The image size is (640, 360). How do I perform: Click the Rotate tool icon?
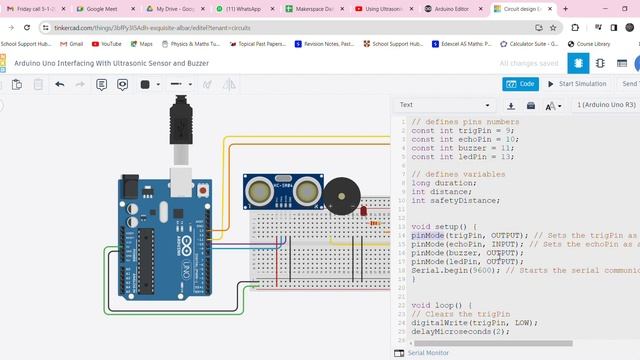coord(207,84)
